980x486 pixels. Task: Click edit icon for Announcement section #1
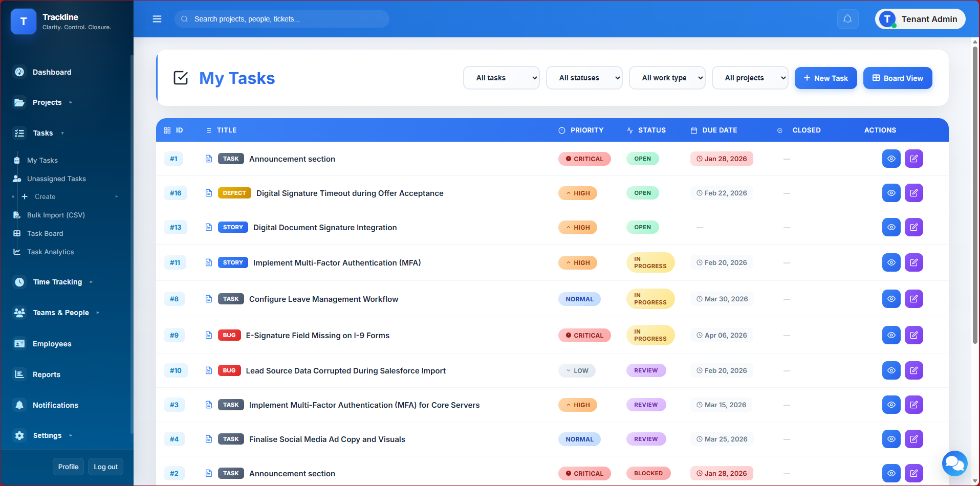(913, 159)
